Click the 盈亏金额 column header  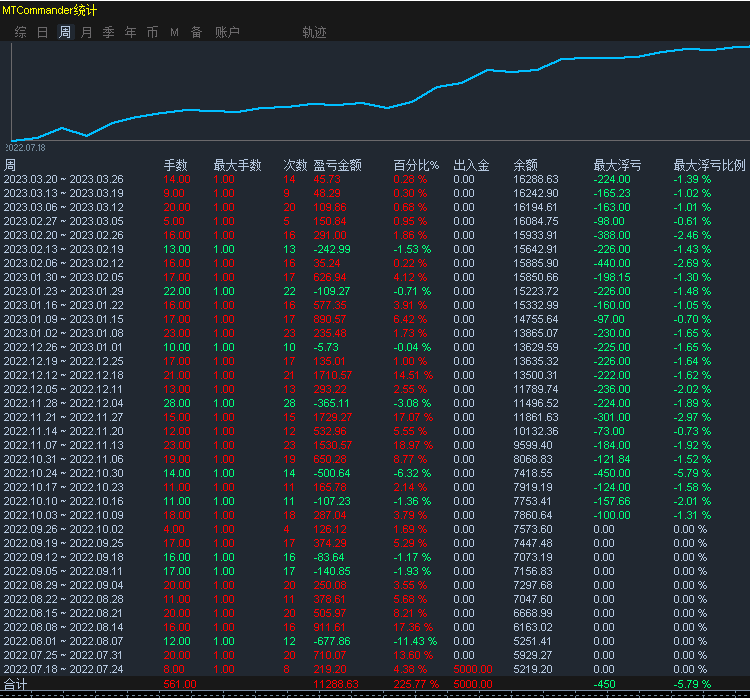[x=337, y=166]
